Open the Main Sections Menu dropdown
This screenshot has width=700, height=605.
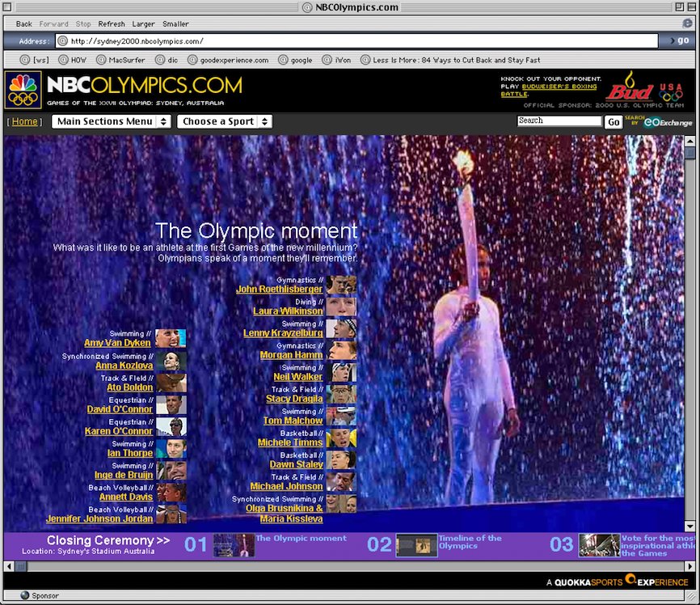coord(112,121)
